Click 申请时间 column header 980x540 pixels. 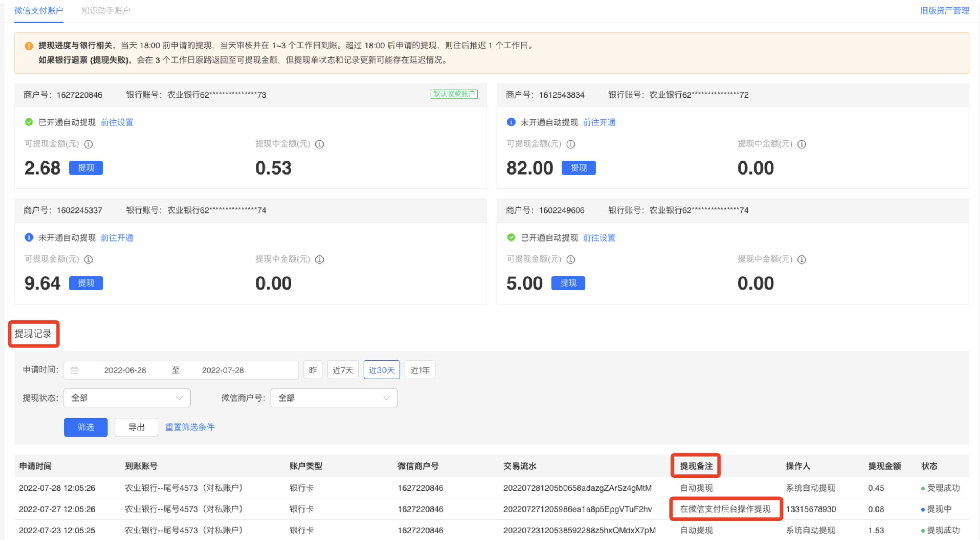coord(35,466)
